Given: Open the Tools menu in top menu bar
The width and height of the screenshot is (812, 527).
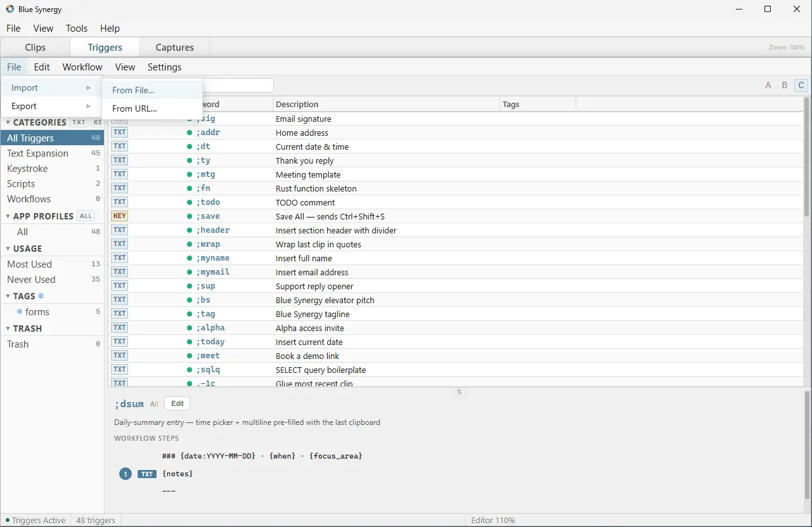Looking at the screenshot, I should coord(77,28).
